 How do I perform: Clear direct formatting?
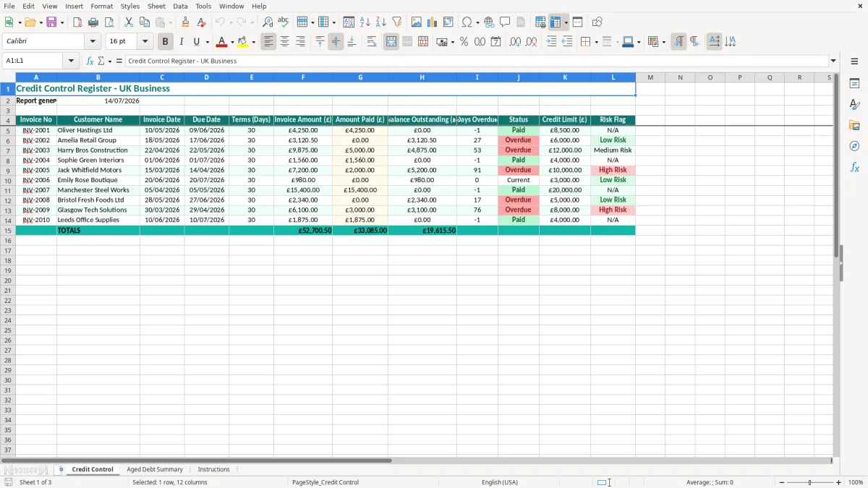click(202, 22)
